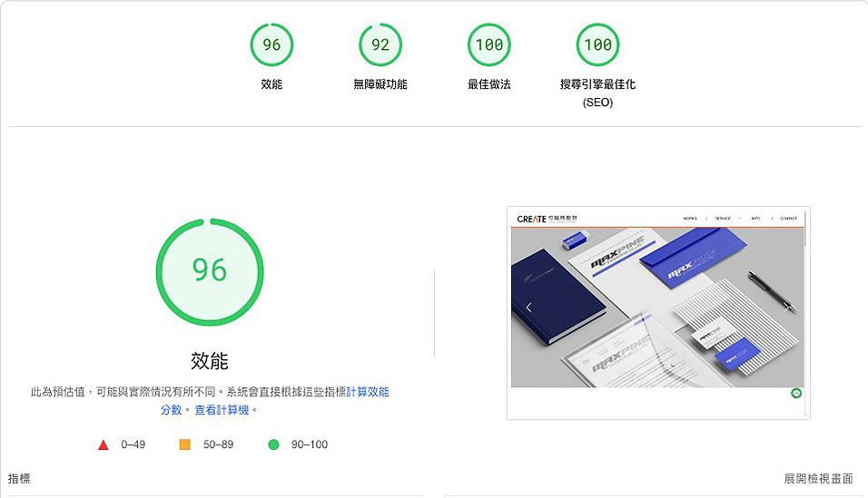This screenshot has height=498, width=868.
Task: Click the CREATE logo in the screenshot preview
Action: pos(547,220)
